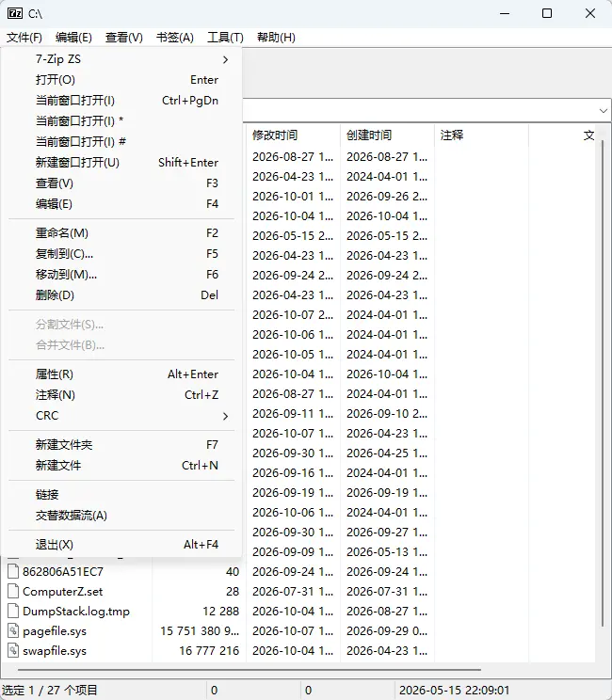
Task: Choose 当前窗口打开(I) # menu entry
Action: [121, 141]
